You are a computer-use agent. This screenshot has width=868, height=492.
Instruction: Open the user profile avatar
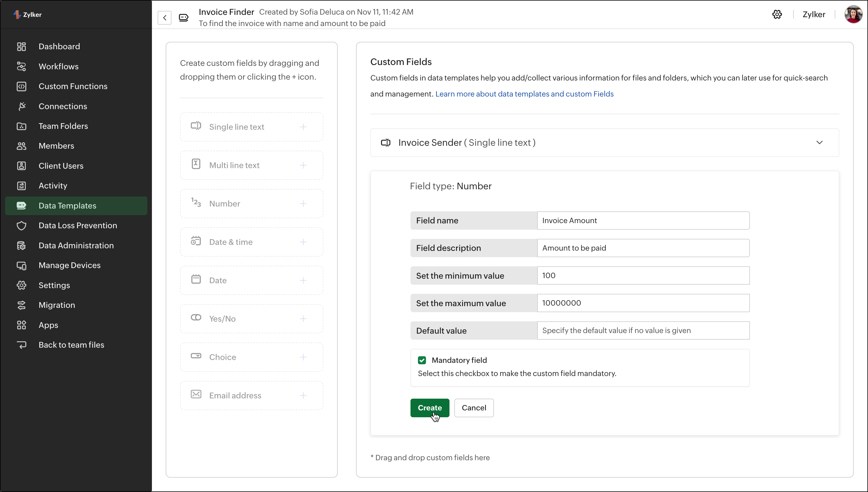click(853, 14)
